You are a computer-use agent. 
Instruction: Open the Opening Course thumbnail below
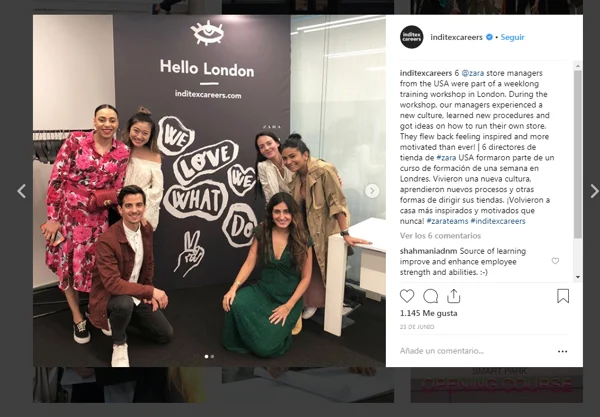coord(497,384)
